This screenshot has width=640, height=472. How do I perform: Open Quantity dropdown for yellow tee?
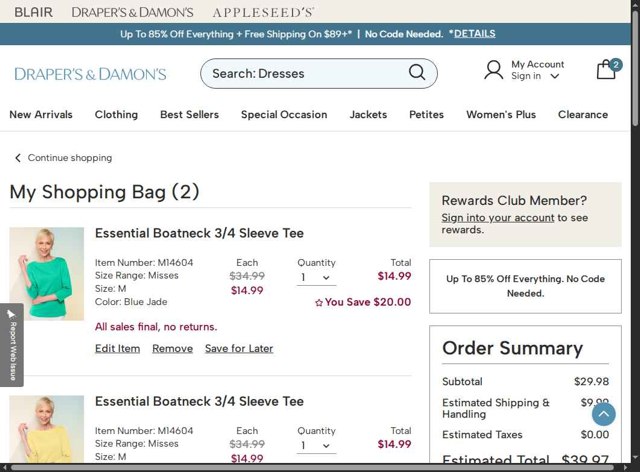(316, 445)
